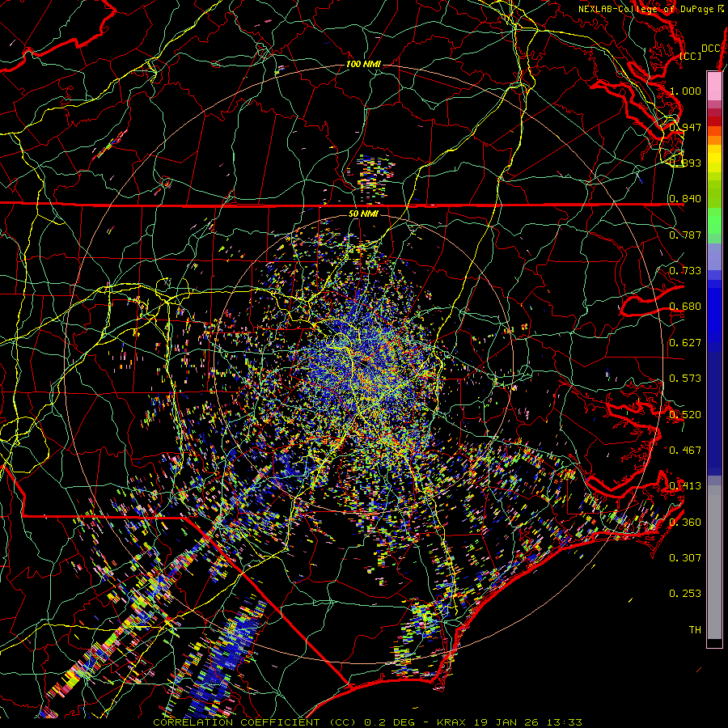Click the 0.733 legend value

point(685,271)
